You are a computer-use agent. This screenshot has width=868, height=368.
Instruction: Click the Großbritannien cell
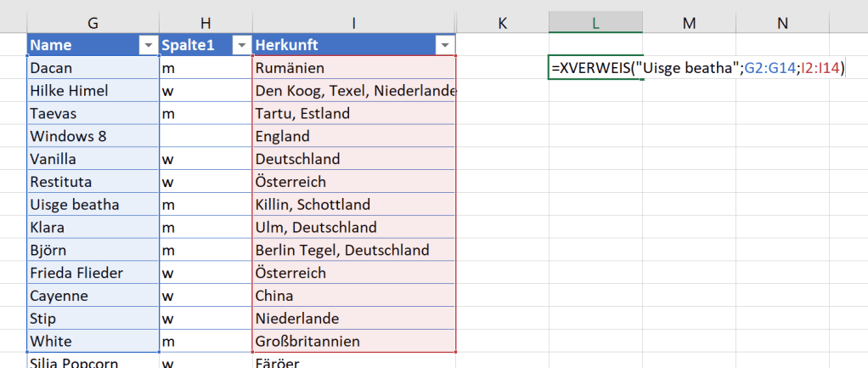point(353,342)
